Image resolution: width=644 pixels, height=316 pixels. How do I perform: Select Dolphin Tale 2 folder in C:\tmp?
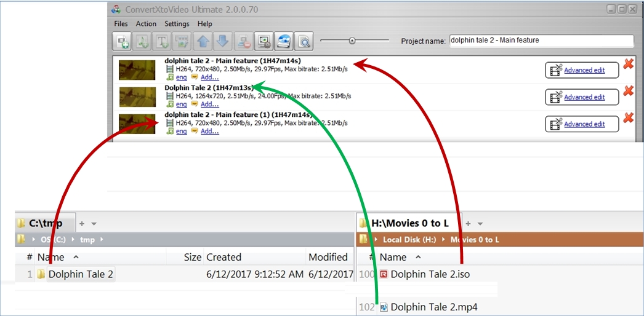click(x=81, y=274)
